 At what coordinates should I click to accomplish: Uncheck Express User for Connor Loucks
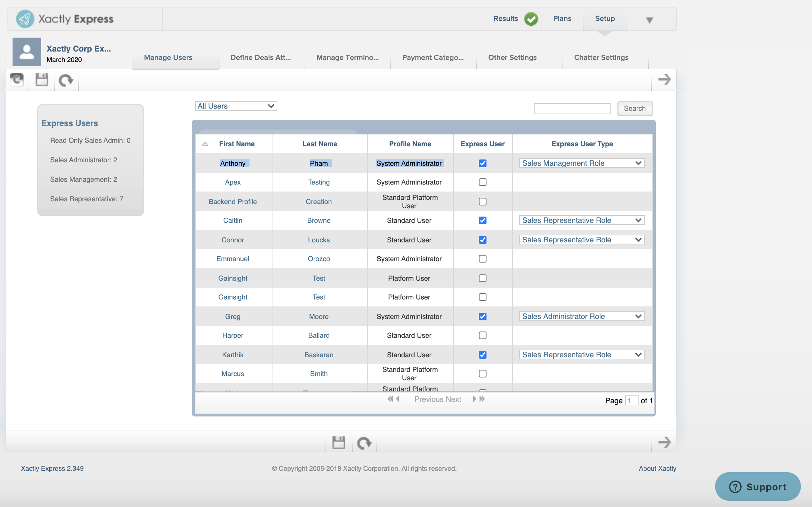pos(483,240)
